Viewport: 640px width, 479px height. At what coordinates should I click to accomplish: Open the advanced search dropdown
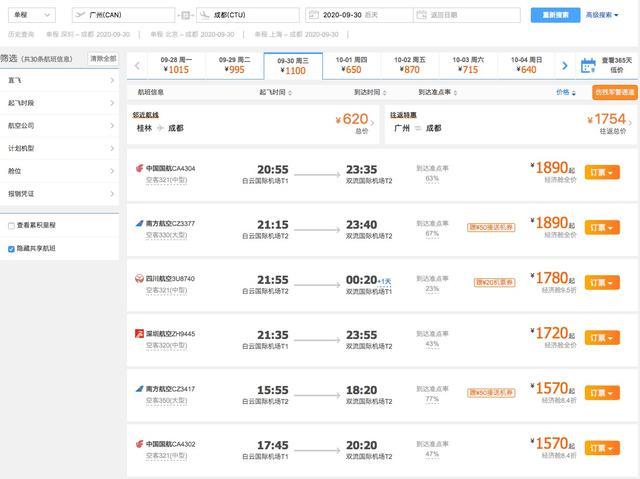pos(602,15)
